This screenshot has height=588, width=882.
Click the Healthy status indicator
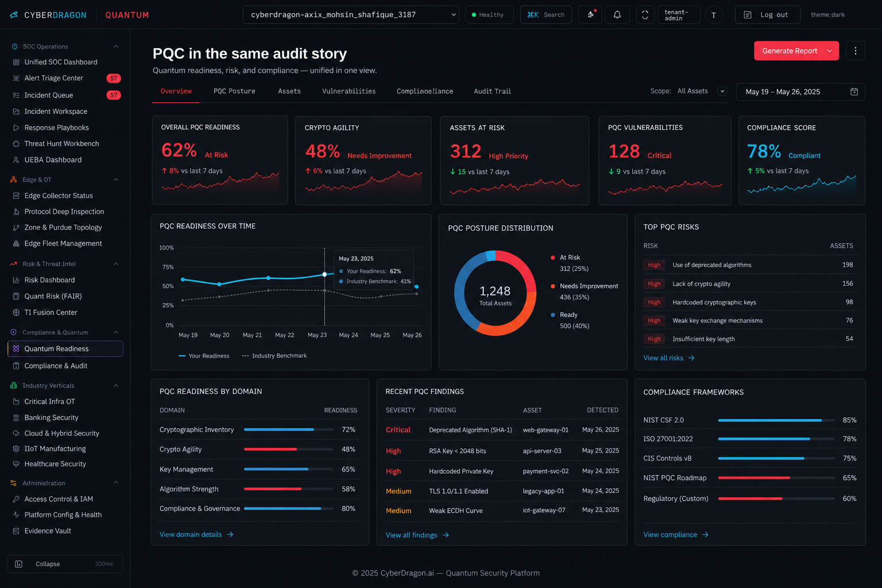(488, 15)
